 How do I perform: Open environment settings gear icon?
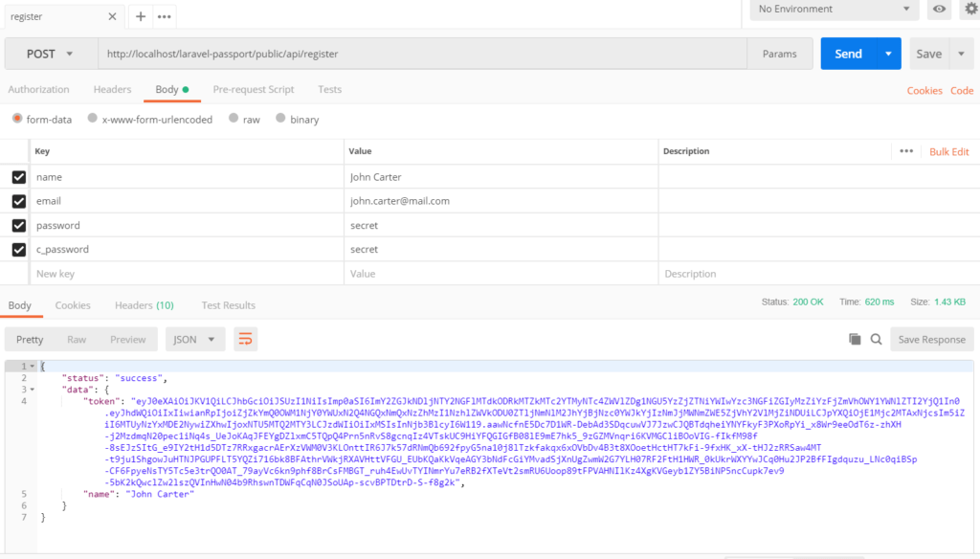[x=970, y=9]
